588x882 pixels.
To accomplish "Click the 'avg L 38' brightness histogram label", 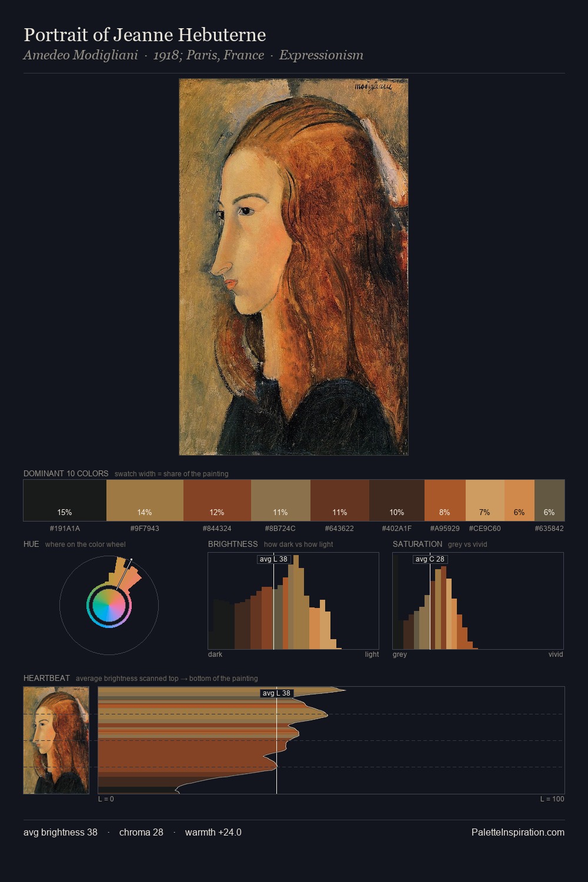I will click(274, 559).
